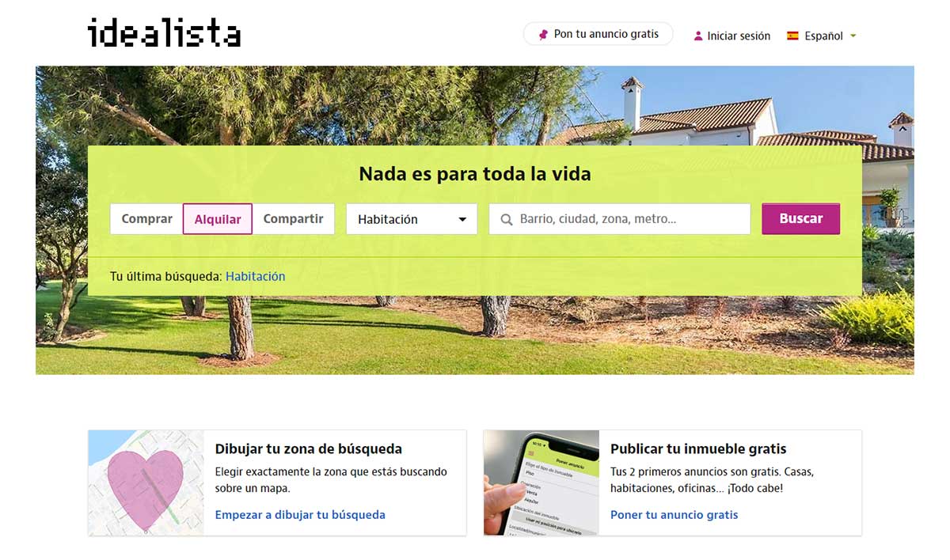950x560 pixels.
Task: Click the phone app thumbnail image
Action: [541, 482]
